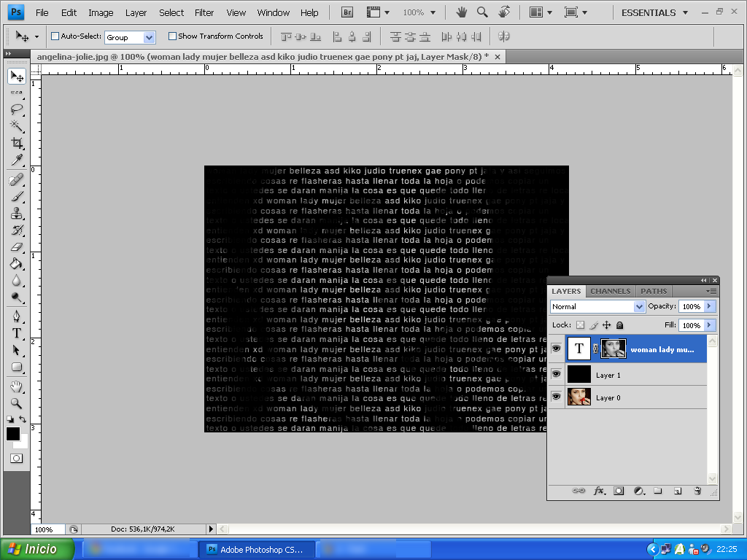Delete current layer using the trash icon

[x=697, y=491]
